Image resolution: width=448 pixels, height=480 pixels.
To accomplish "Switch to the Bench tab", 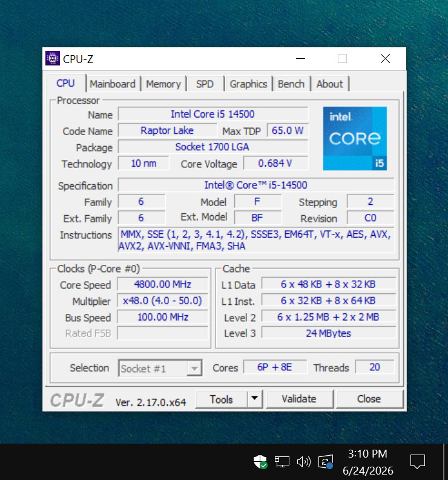I will point(291,84).
